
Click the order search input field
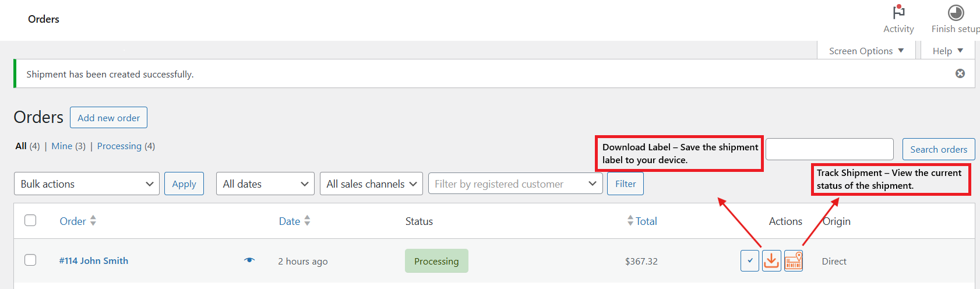829,149
